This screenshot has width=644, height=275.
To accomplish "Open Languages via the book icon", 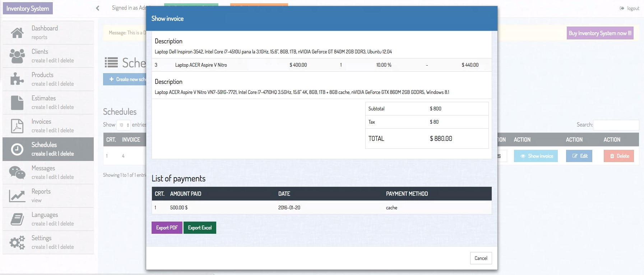I will [x=17, y=219].
